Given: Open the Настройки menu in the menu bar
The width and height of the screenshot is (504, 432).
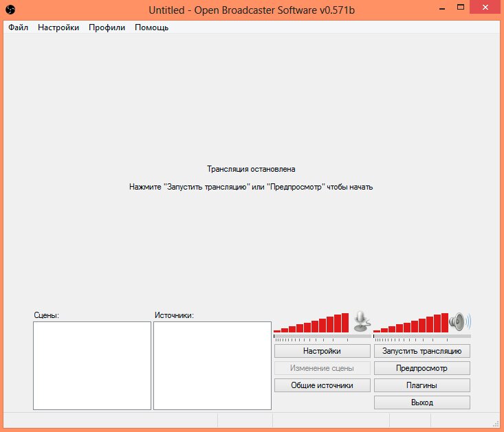Looking at the screenshot, I should [58, 27].
